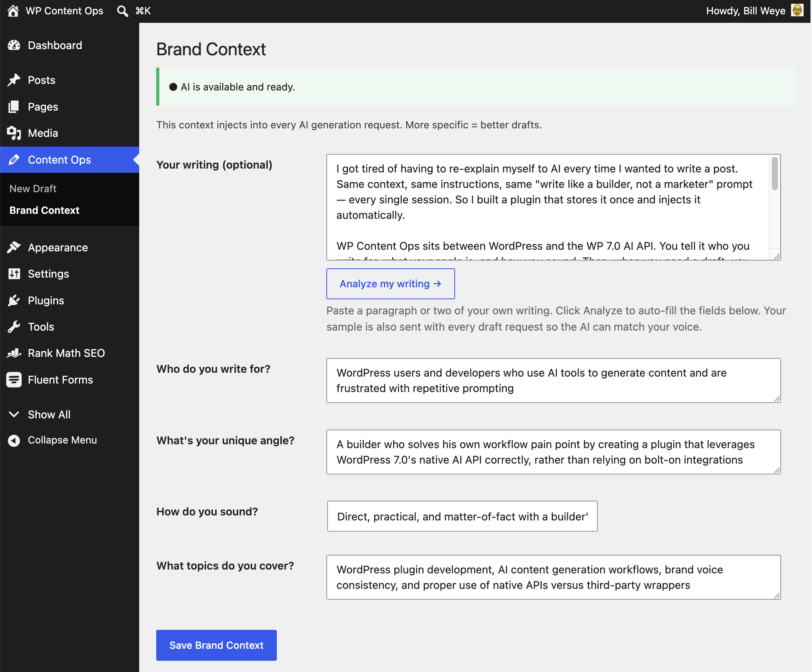Viewport: 812px width, 672px height.
Task: Click the unique angle textarea
Action: [x=553, y=452]
